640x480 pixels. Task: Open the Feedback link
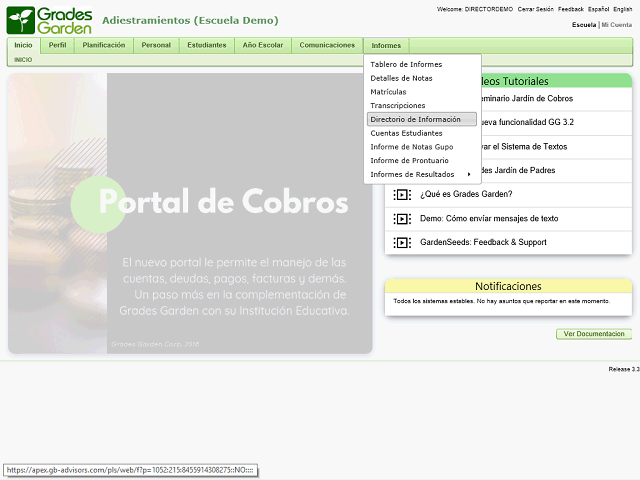click(x=571, y=9)
